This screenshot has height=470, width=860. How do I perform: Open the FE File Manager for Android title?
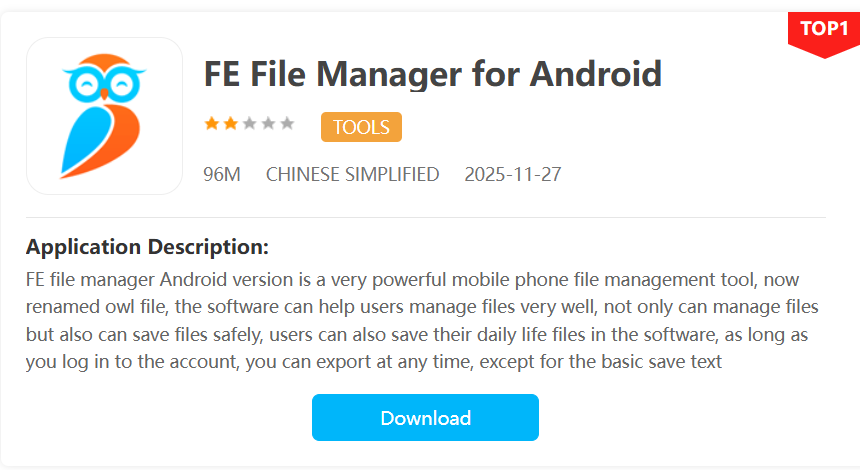(432, 73)
